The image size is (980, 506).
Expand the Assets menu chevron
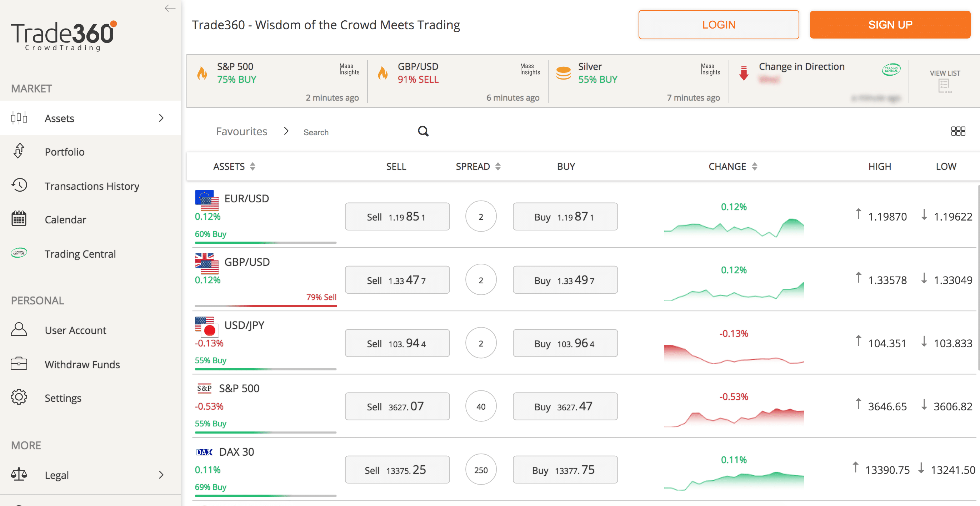coord(161,118)
